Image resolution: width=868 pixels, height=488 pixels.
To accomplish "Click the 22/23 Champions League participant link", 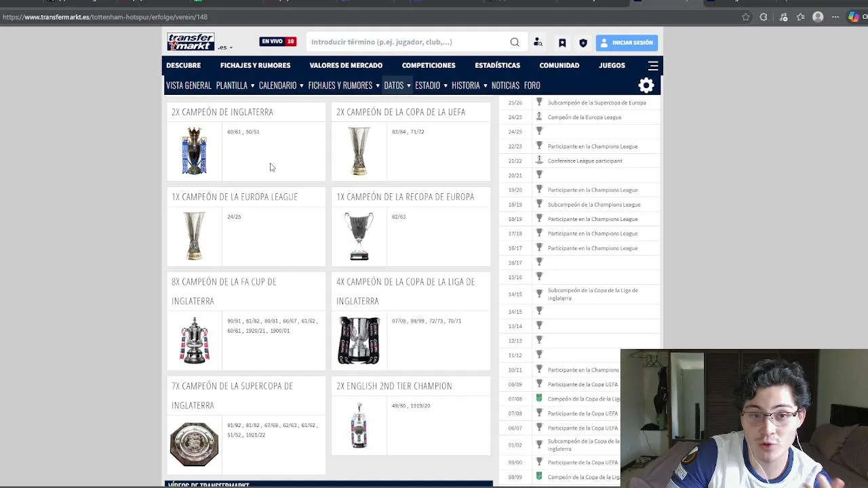I will (x=593, y=146).
